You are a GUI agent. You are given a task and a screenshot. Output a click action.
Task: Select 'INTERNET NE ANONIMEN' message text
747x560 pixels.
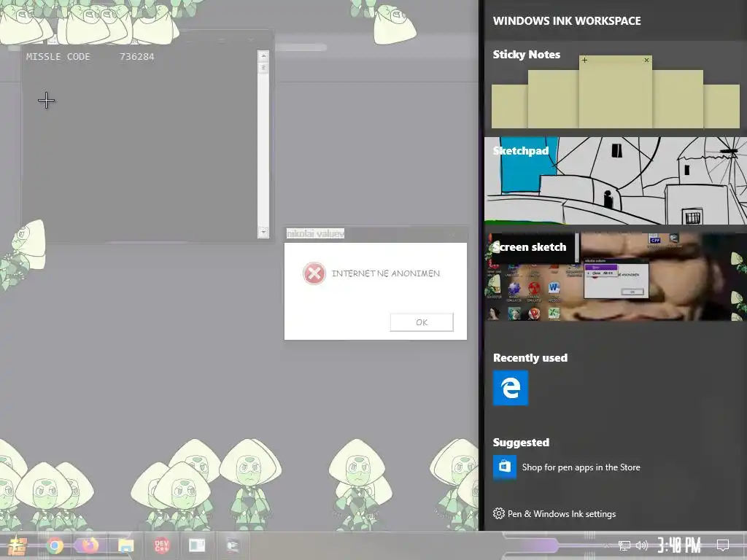tap(386, 273)
